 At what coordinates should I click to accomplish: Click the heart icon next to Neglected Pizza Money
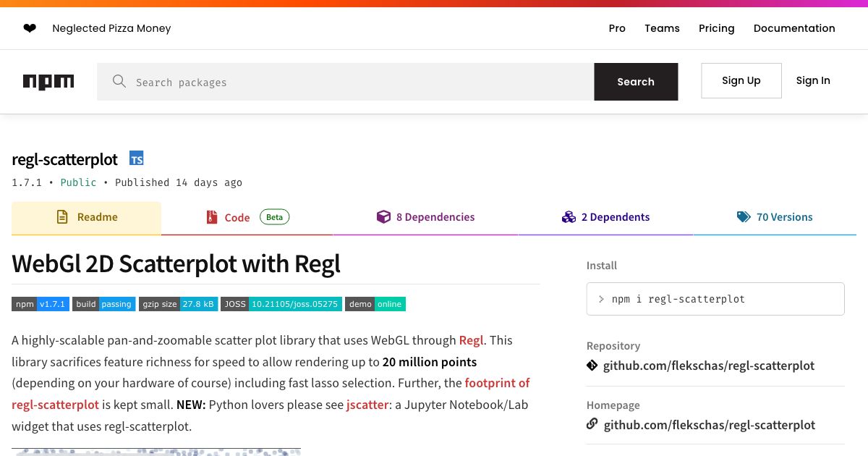click(x=30, y=28)
